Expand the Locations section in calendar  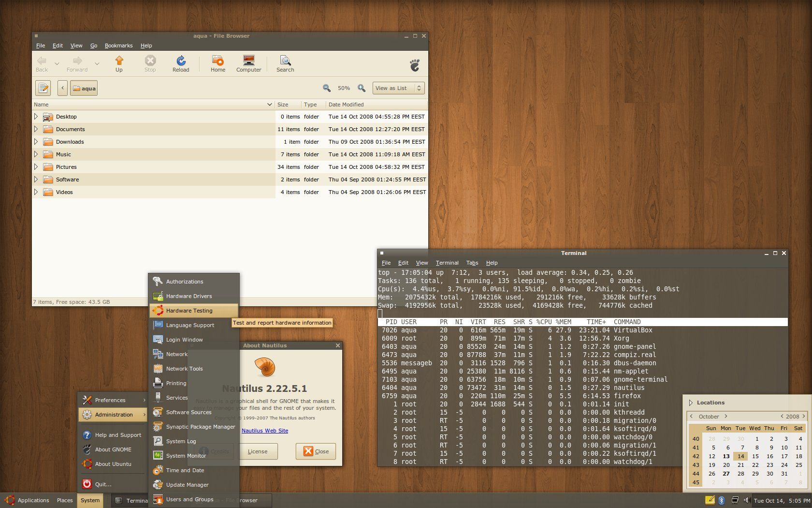coord(691,403)
